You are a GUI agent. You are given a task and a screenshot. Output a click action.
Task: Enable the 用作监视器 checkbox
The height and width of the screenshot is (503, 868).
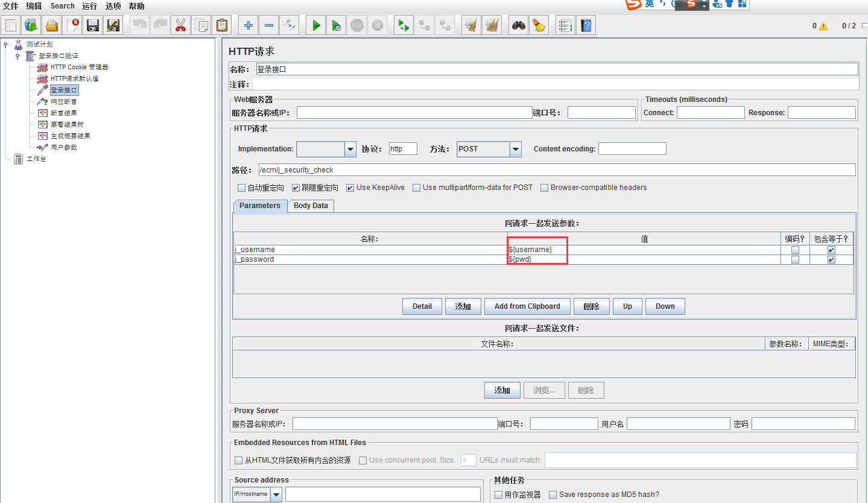(x=498, y=495)
